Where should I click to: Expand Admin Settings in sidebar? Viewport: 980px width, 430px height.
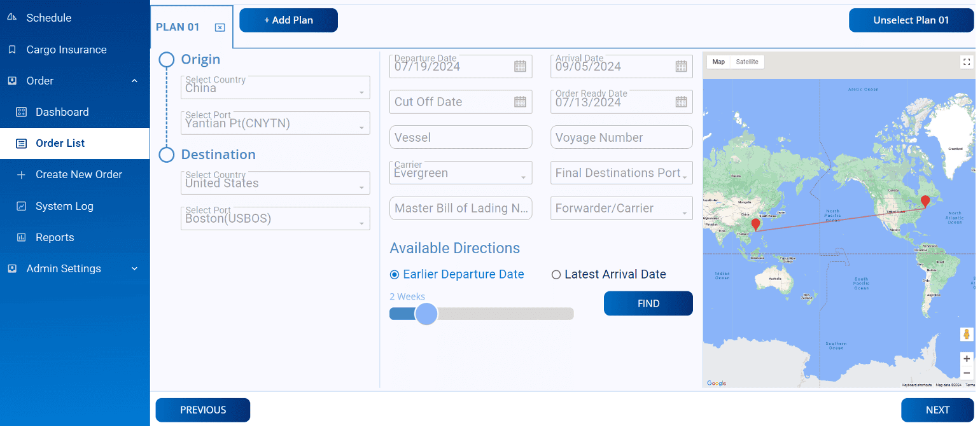coord(74,268)
